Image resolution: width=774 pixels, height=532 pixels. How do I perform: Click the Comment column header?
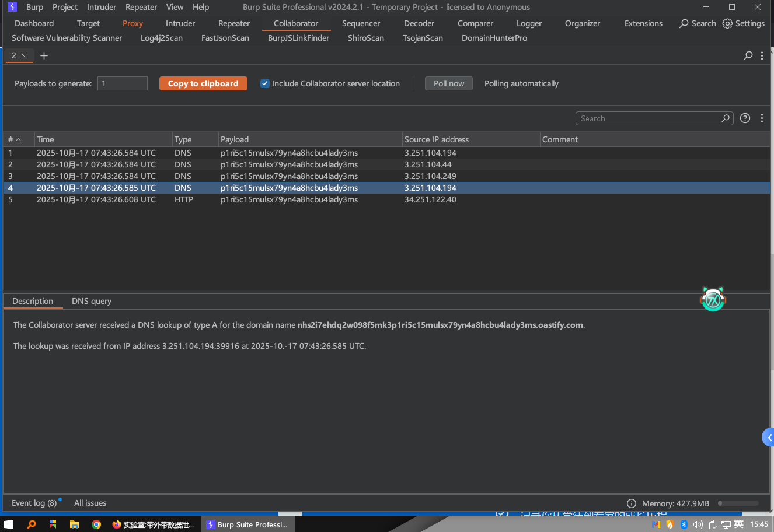[655, 139]
